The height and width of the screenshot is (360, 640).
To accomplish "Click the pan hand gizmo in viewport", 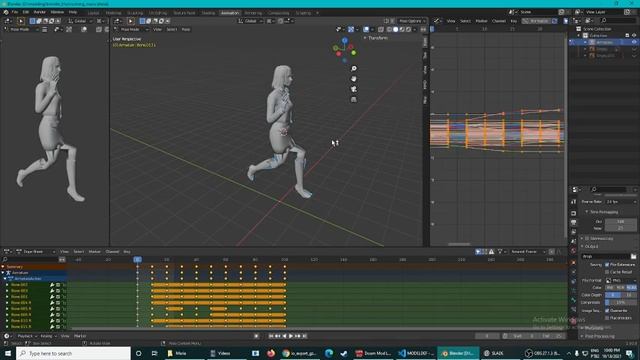I will pos(353,79).
